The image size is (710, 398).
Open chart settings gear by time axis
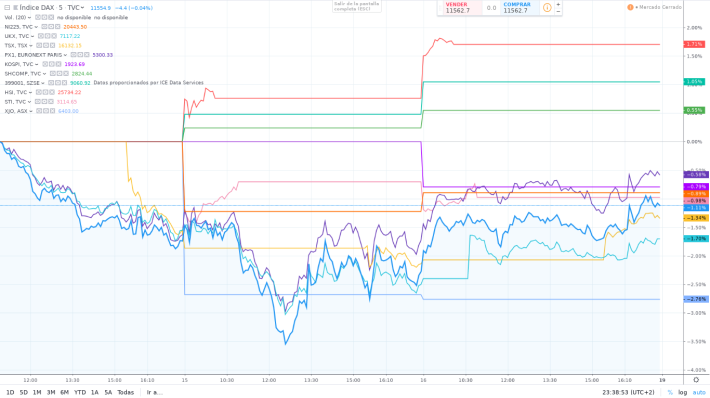pyautogui.click(x=696, y=380)
